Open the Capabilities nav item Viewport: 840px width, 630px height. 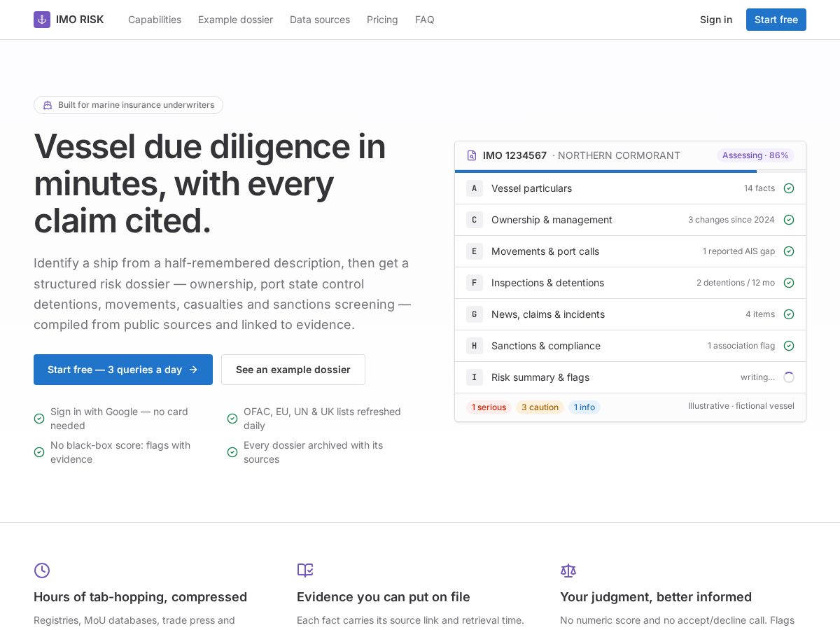click(x=155, y=20)
